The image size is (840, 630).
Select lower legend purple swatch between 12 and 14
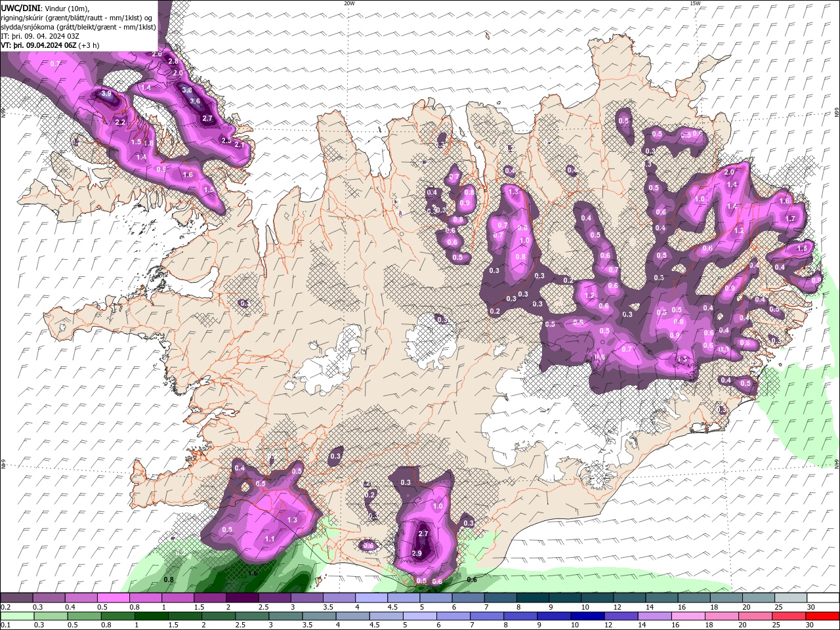(x=621, y=616)
